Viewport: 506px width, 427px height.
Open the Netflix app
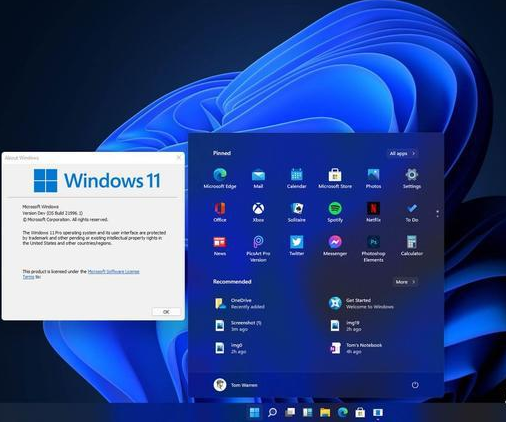(x=373, y=212)
